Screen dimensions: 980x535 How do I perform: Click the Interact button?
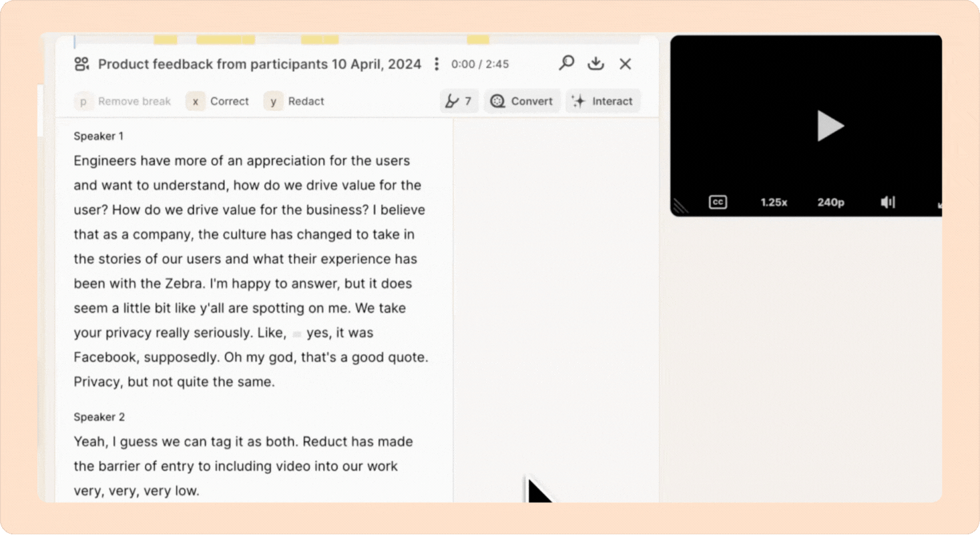(603, 102)
